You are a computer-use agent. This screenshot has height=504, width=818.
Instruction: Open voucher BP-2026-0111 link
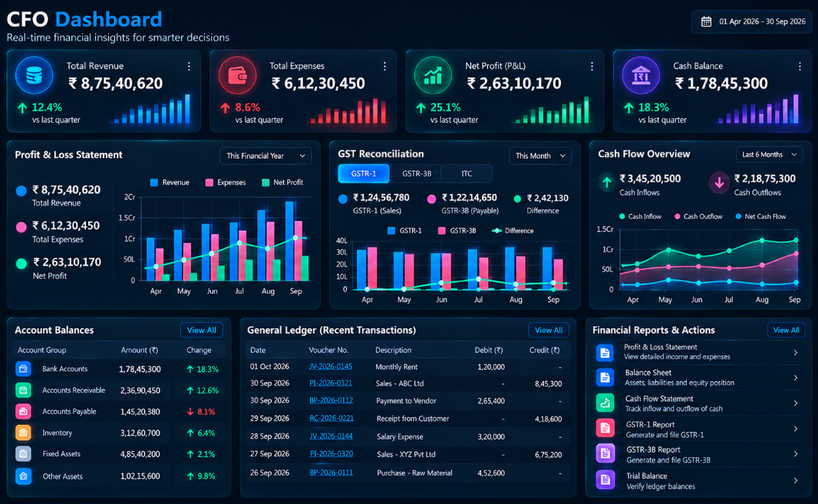[331, 473]
